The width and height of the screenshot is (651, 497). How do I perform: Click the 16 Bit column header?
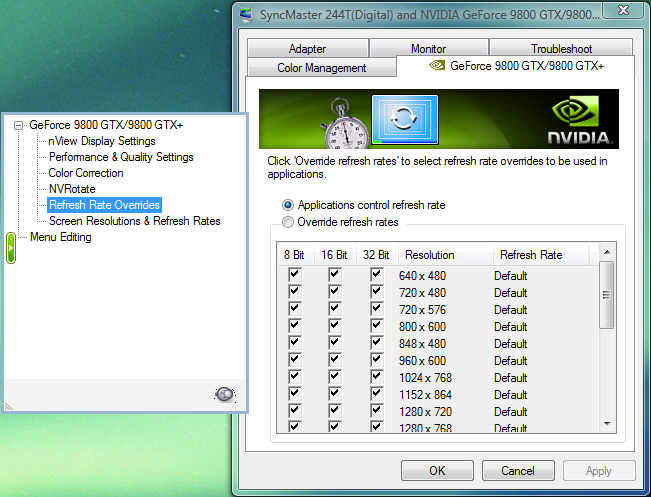[334, 255]
